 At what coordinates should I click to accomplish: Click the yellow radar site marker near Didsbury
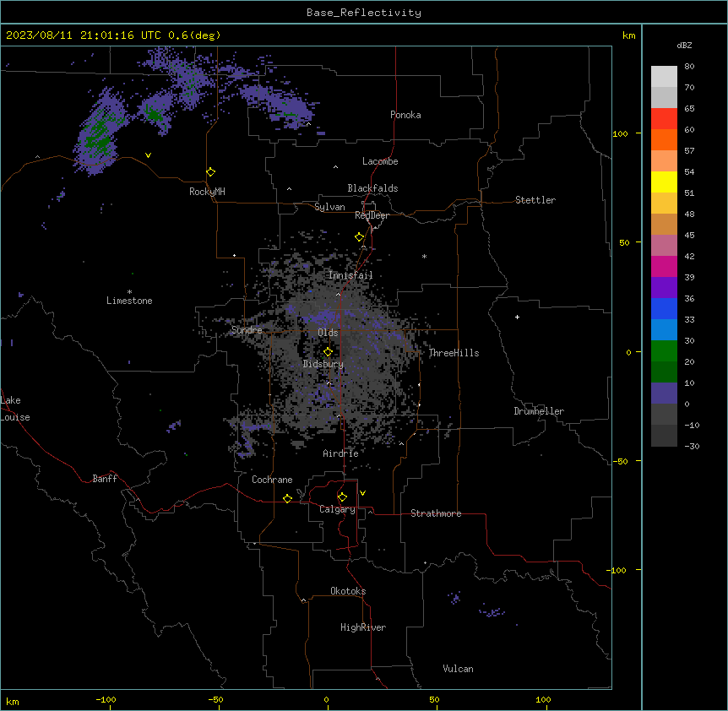pos(328,352)
